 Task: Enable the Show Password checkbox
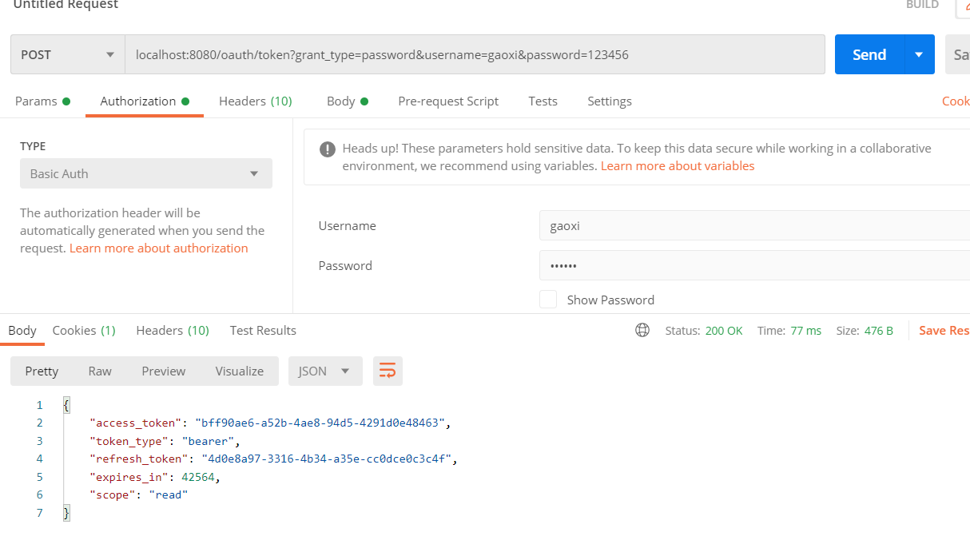point(548,300)
